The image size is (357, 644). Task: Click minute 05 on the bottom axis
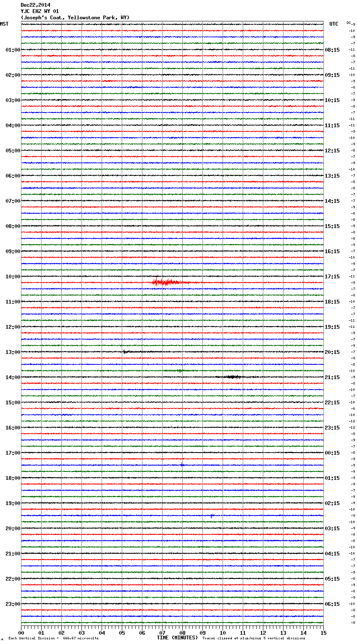[x=122, y=633]
